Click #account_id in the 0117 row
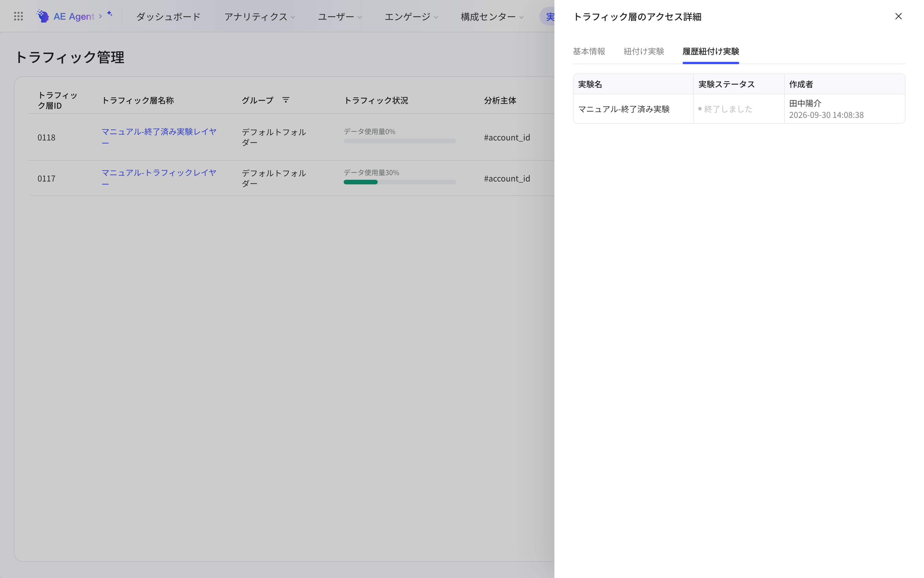The height and width of the screenshot is (578, 924). click(507, 179)
